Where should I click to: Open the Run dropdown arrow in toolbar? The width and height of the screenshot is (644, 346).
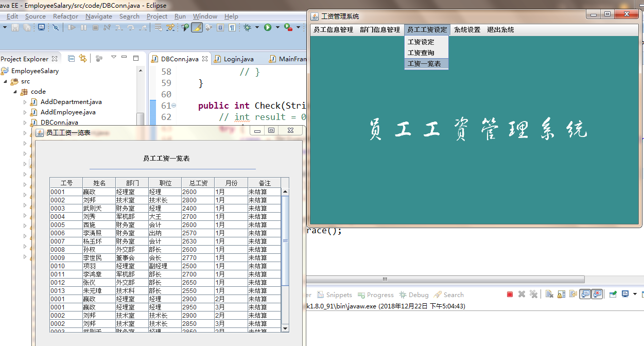coord(277,27)
